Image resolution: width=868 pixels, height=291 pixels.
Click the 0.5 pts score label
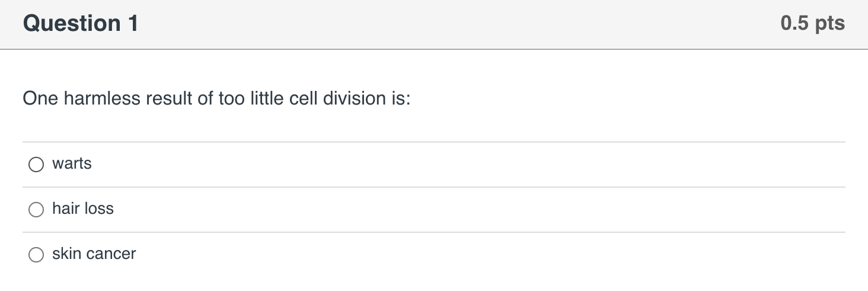(813, 24)
